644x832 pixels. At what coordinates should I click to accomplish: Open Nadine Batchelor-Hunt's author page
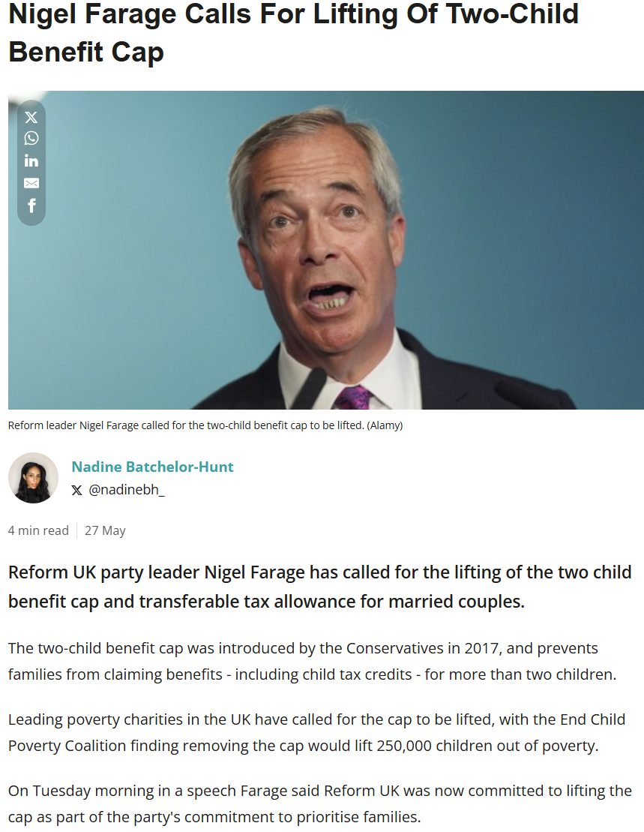click(152, 467)
